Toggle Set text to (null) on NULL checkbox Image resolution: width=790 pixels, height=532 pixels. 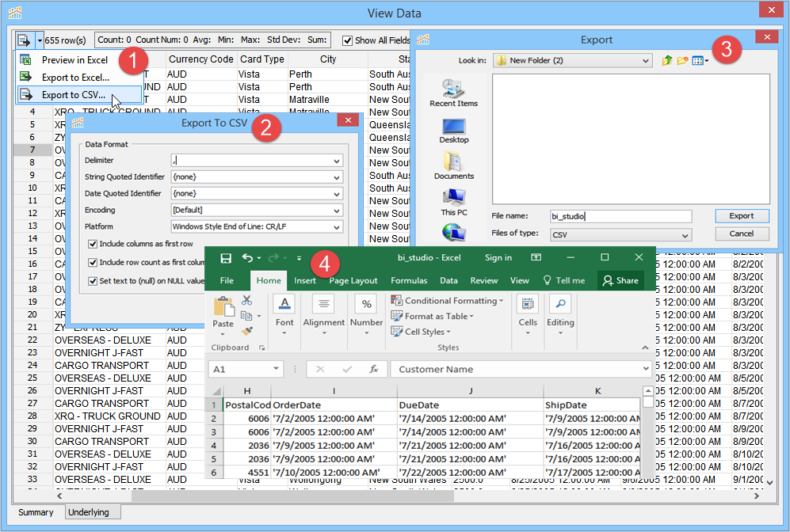[x=92, y=281]
